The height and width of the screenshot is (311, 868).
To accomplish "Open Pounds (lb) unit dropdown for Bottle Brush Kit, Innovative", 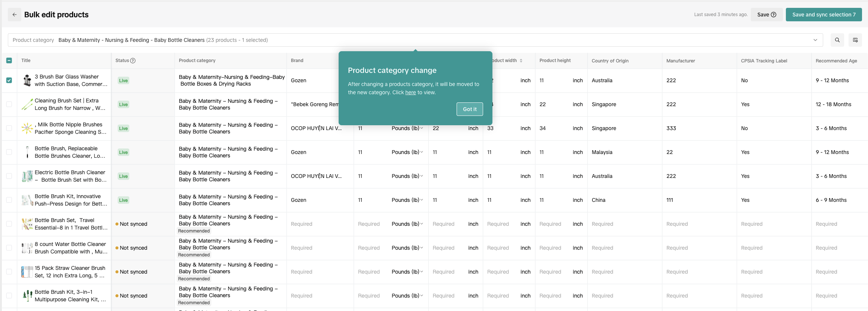I will [x=407, y=200].
